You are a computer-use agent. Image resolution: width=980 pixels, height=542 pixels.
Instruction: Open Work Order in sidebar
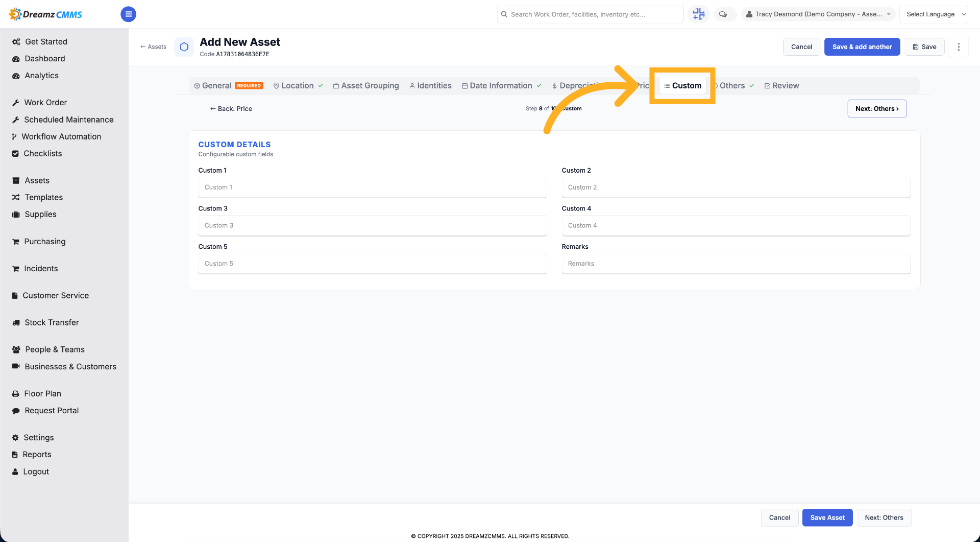(39, 102)
